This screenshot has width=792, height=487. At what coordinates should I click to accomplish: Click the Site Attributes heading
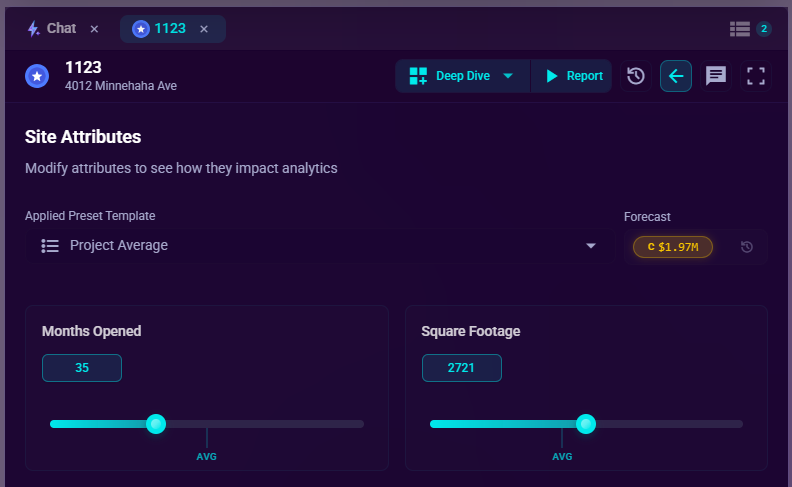click(x=83, y=137)
